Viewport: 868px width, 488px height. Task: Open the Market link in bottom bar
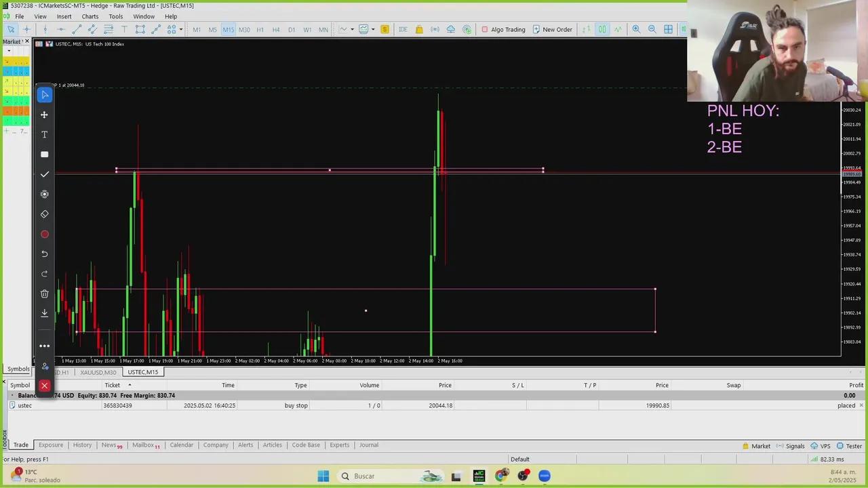pyautogui.click(x=756, y=446)
